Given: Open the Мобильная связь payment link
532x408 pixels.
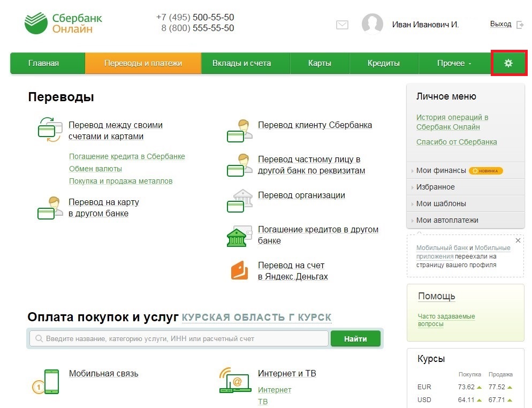Looking at the screenshot, I should pos(103,373).
